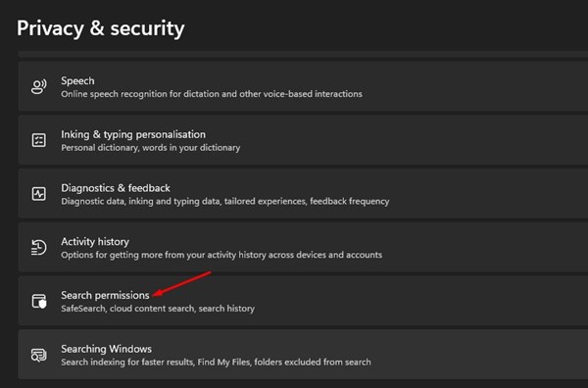This screenshot has height=388, width=588.
Task: Click the Speech microphone-head icon
Action: click(x=39, y=86)
